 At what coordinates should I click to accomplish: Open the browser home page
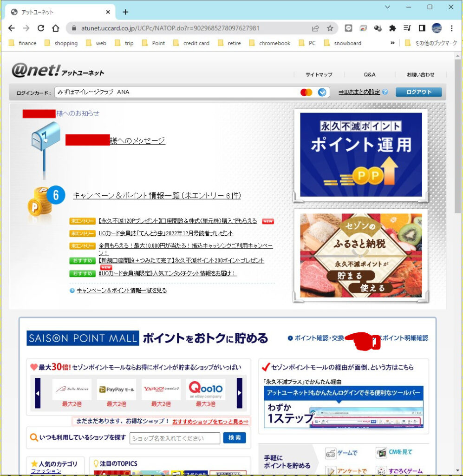click(x=55, y=28)
